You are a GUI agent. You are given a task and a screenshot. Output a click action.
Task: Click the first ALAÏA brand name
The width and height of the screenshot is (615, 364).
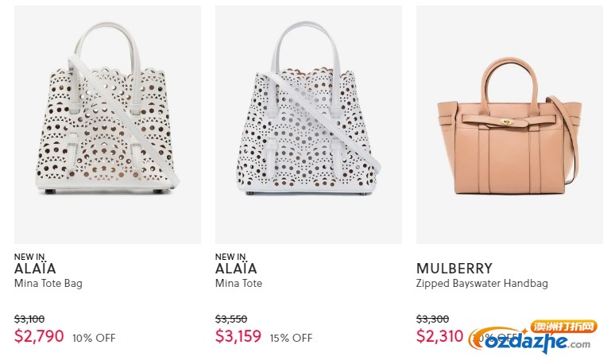coord(35,269)
